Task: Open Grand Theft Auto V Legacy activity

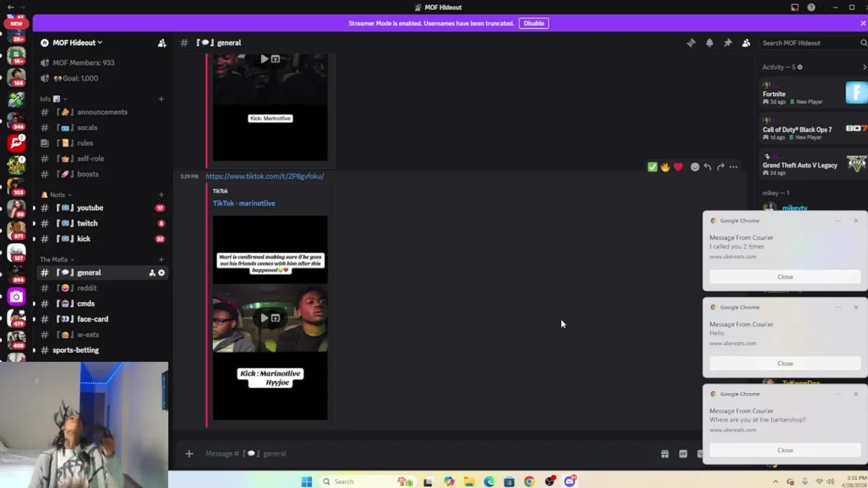Action: [814, 165]
